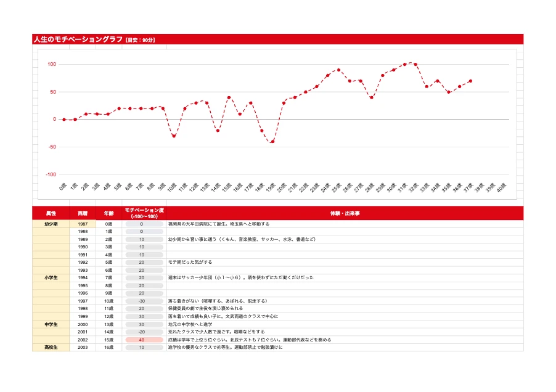
Task: Click the -50 label on chart y-axis
Action: (x=52, y=147)
